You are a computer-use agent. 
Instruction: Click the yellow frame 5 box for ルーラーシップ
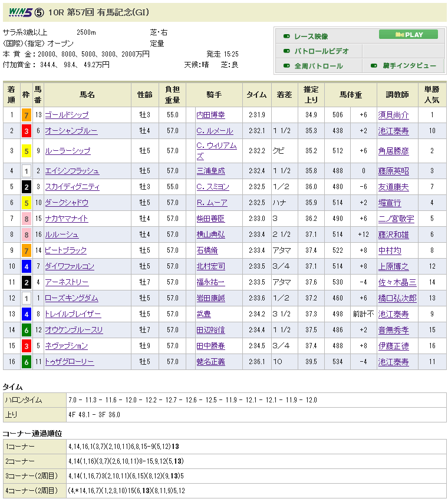[26, 151]
